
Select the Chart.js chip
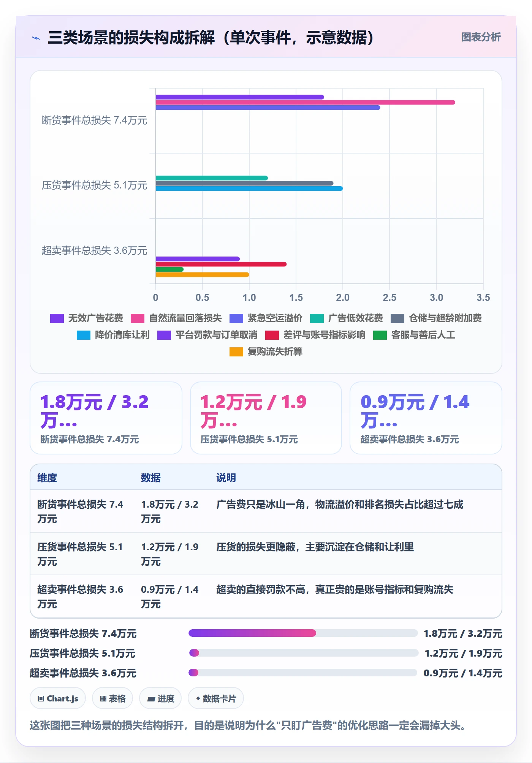click(x=58, y=698)
